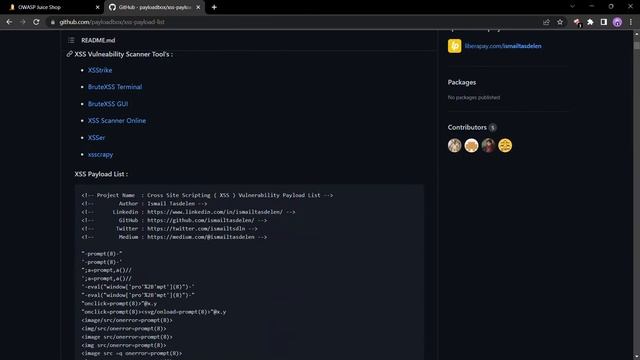Viewport: 640px width, 360px height.
Task: Close the GitHub payloadbox tab
Action: click(198, 7)
